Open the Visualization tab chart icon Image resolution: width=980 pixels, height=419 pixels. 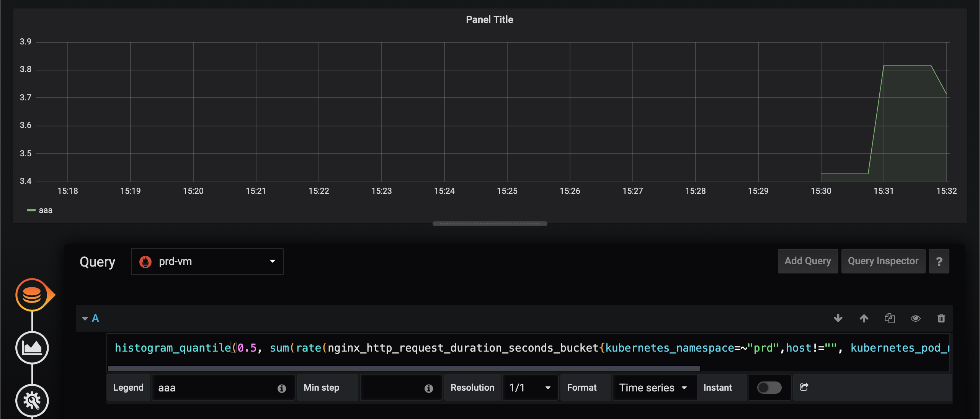point(32,348)
